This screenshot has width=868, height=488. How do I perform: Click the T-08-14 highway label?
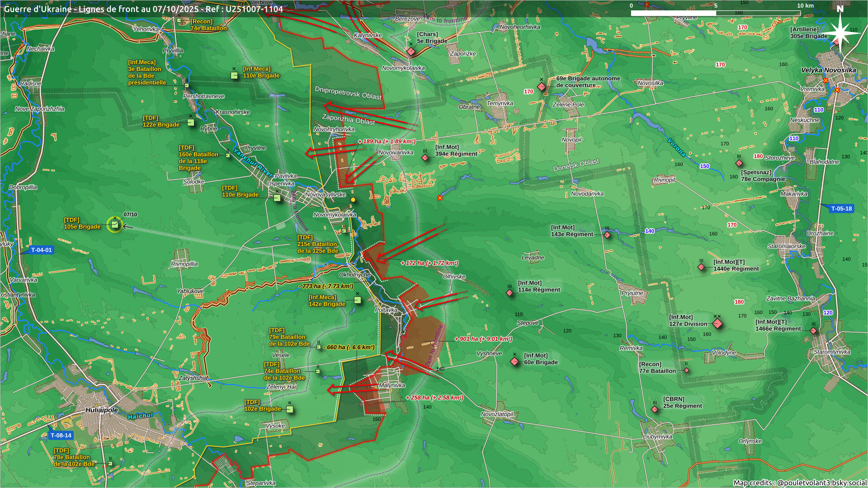click(x=61, y=436)
